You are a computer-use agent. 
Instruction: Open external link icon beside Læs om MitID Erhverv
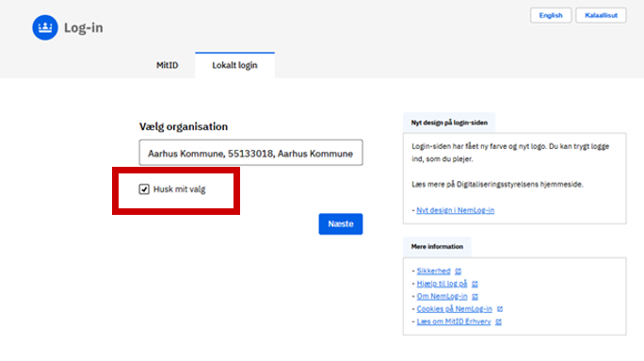498,321
